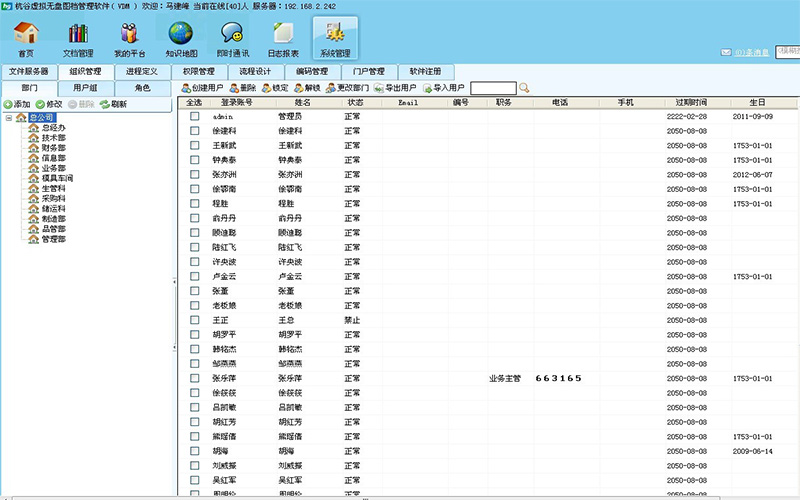Tick the checkbox for 程胜
This screenshot has width=800, height=500.
[x=194, y=204]
